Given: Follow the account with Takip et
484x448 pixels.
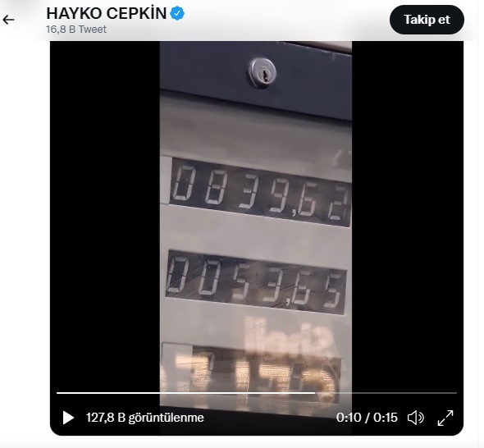Looking at the screenshot, I should click(x=427, y=20).
